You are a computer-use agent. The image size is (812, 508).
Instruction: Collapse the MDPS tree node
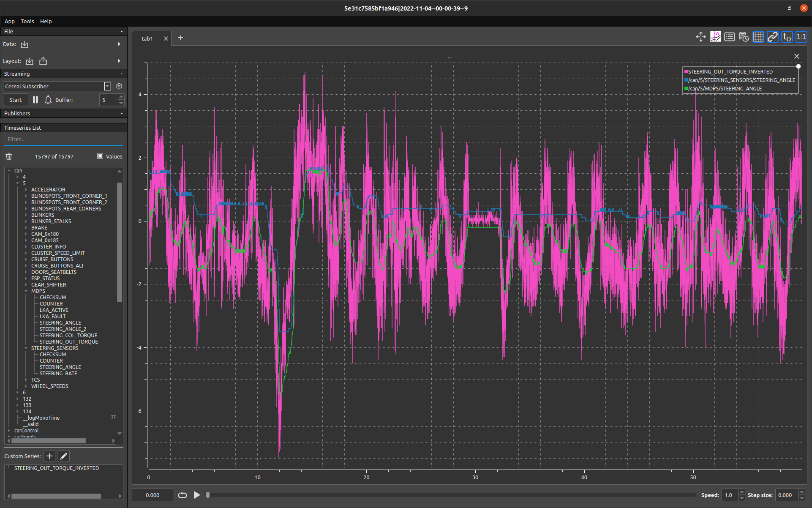[26, 291]
